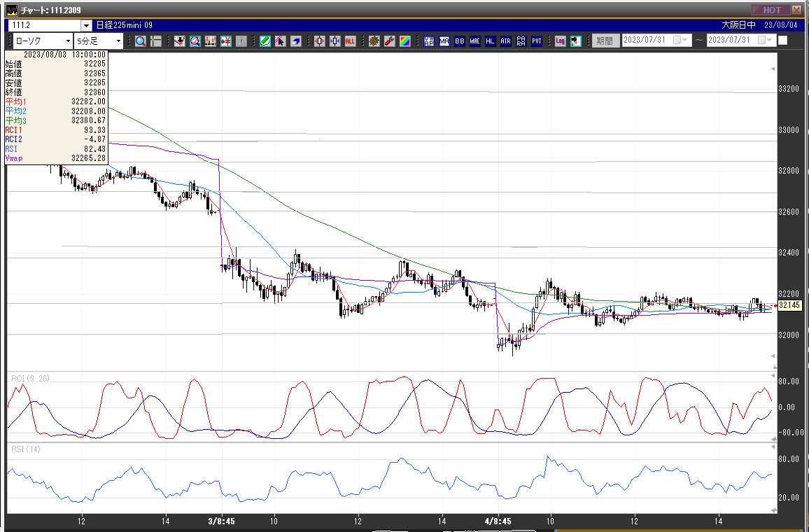This screenshot has width=809, height=532.
Task: Toggle the PARA parabolic indicator
Action: pyautogui.click(x=521, y=41)
